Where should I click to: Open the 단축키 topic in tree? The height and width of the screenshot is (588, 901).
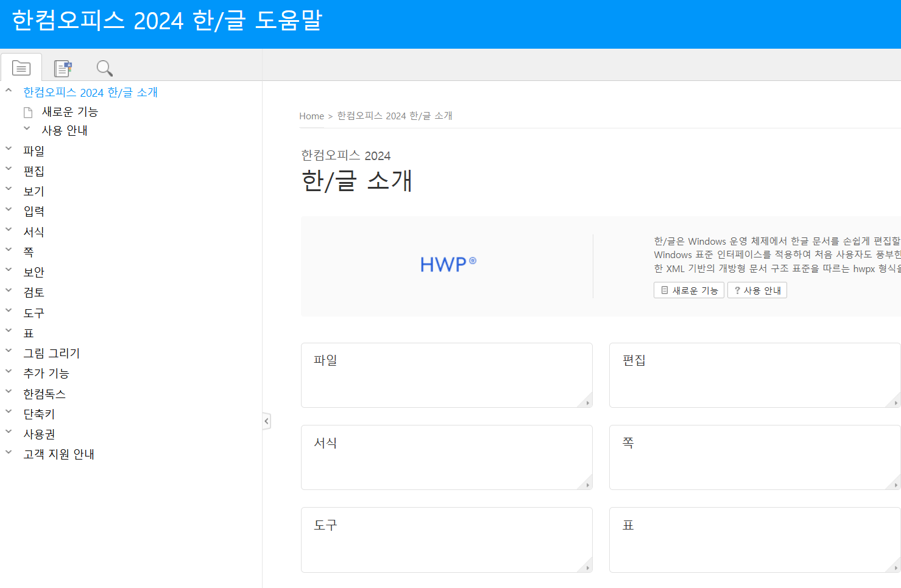(39, 414)
